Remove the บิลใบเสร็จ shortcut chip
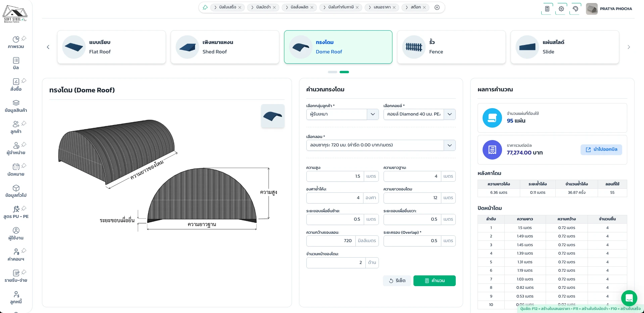The width and height of the screenshot is (644, 313). (240, 7)
